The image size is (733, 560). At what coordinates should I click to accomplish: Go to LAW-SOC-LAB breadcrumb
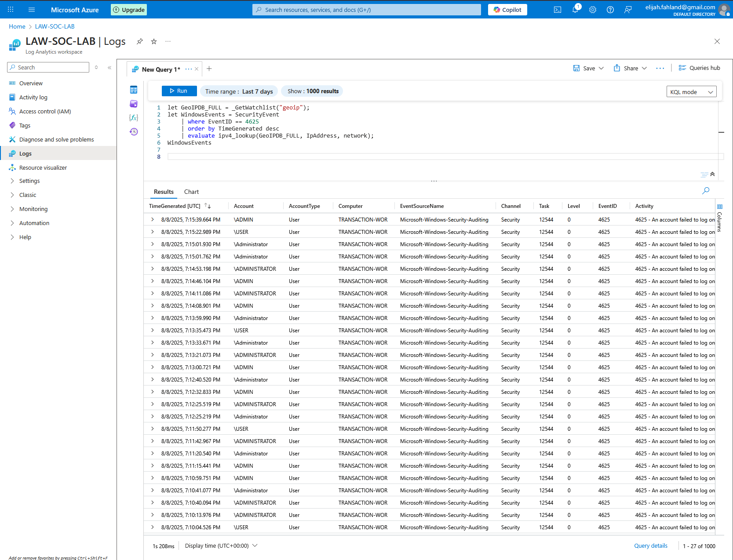pos(55,26)
